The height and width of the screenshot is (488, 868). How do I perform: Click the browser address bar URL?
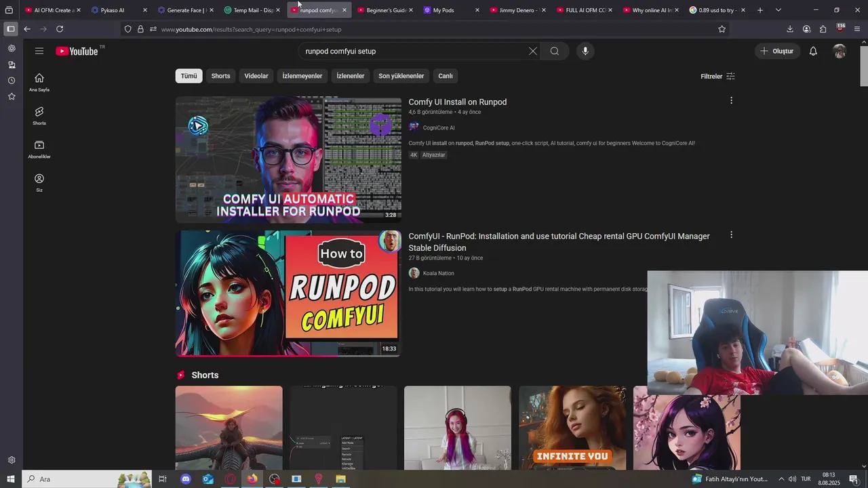[251, 29]
